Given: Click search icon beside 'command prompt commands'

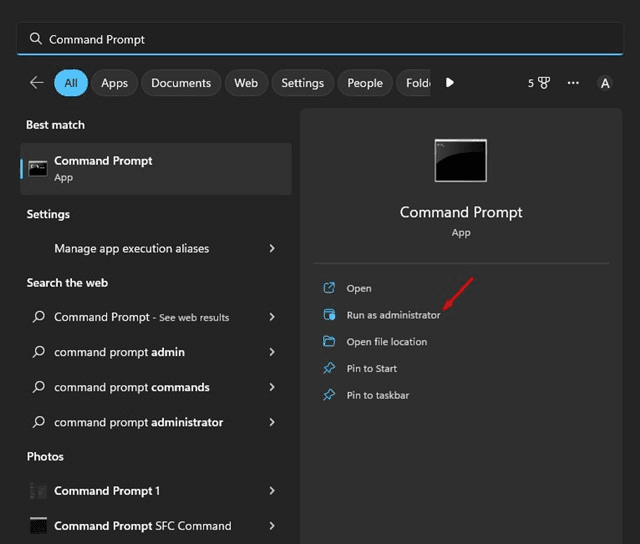Looking at the screenshot, I should pos(39,386).
